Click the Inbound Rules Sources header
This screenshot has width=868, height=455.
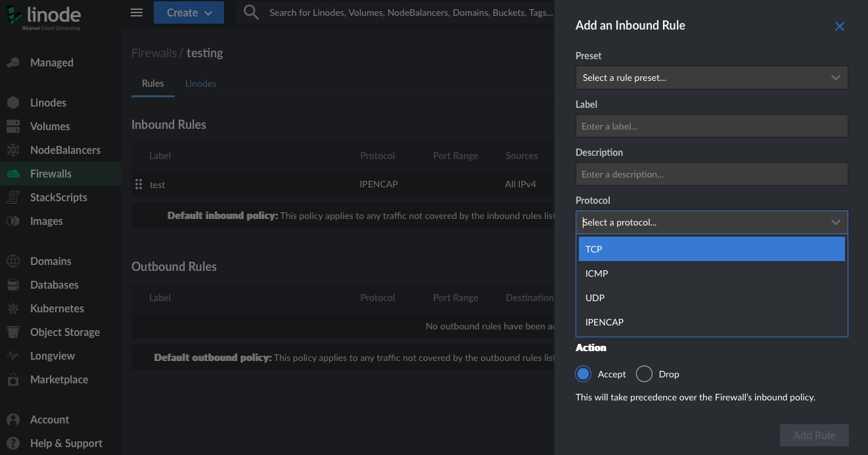pyautogui.click(x=522, y=156)
